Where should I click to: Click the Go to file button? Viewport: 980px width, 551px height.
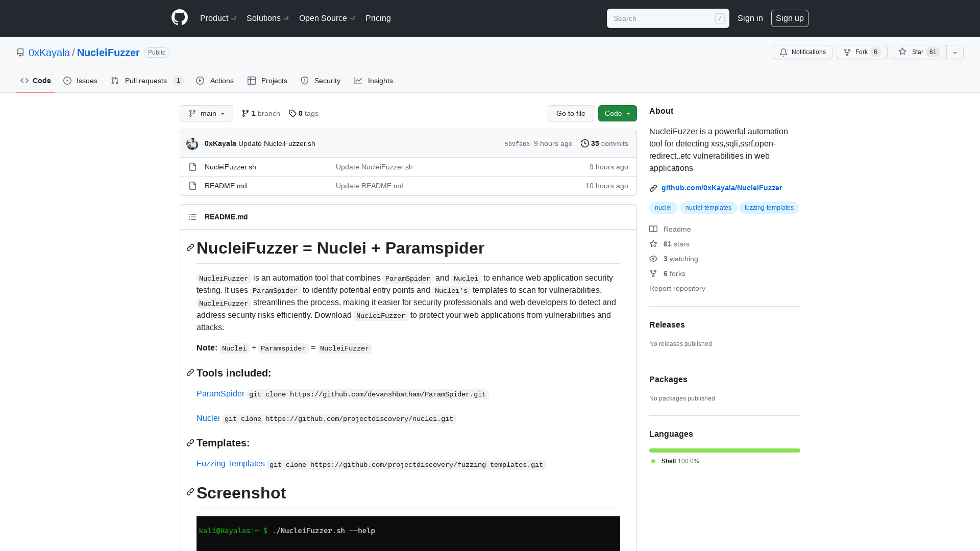click(x=570, y=113)
